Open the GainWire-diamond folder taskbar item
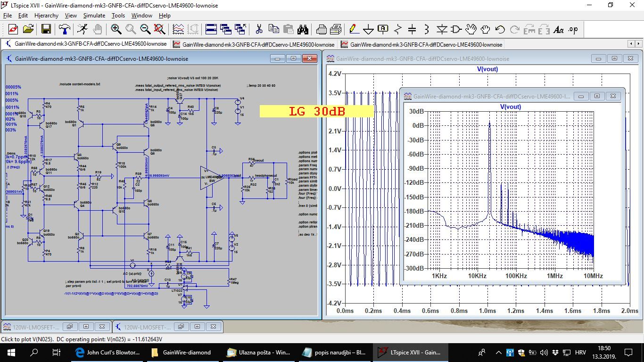 click(183, 352)
